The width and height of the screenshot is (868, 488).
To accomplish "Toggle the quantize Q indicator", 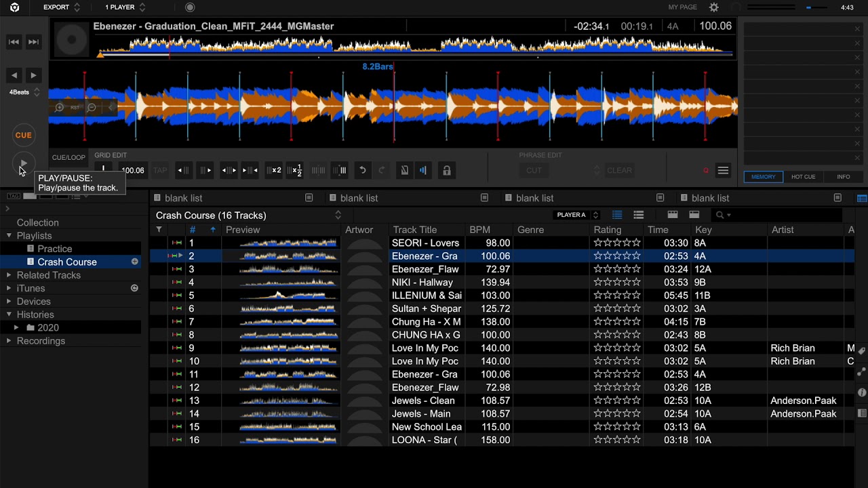I will coord(706,171).
